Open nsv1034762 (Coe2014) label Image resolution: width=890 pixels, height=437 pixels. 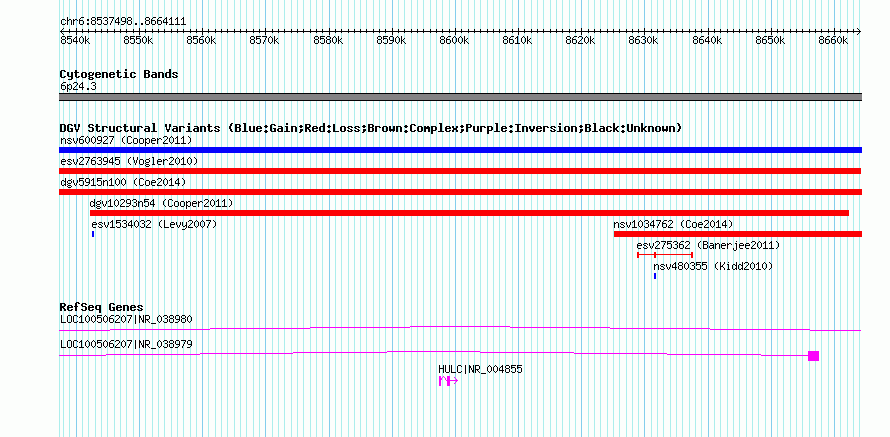[x=673, y=224]
